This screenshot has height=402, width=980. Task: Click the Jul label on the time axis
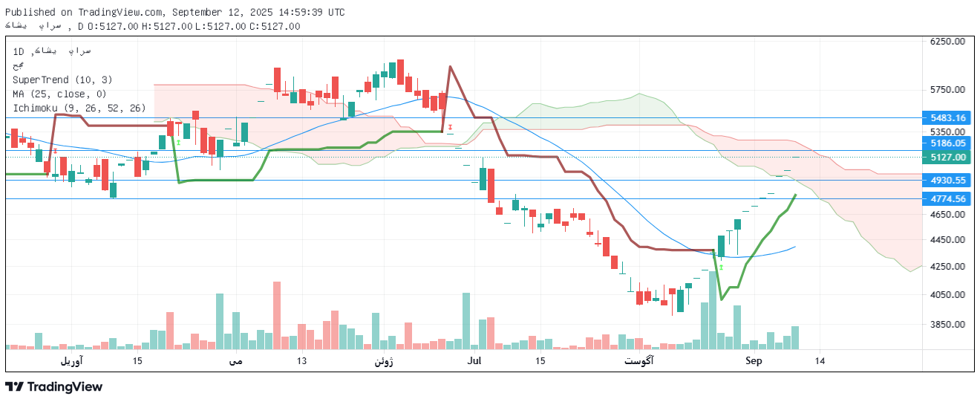point(474,361)
